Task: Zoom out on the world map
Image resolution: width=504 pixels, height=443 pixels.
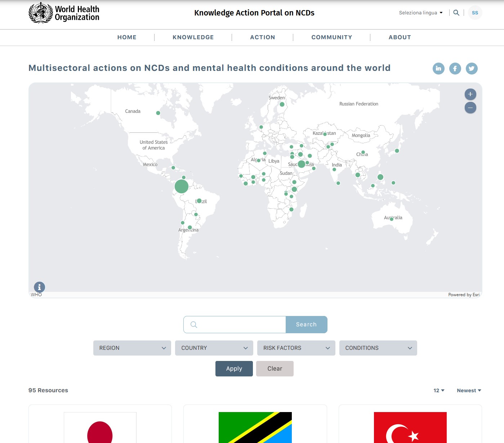Action: (x=470, y=108)
